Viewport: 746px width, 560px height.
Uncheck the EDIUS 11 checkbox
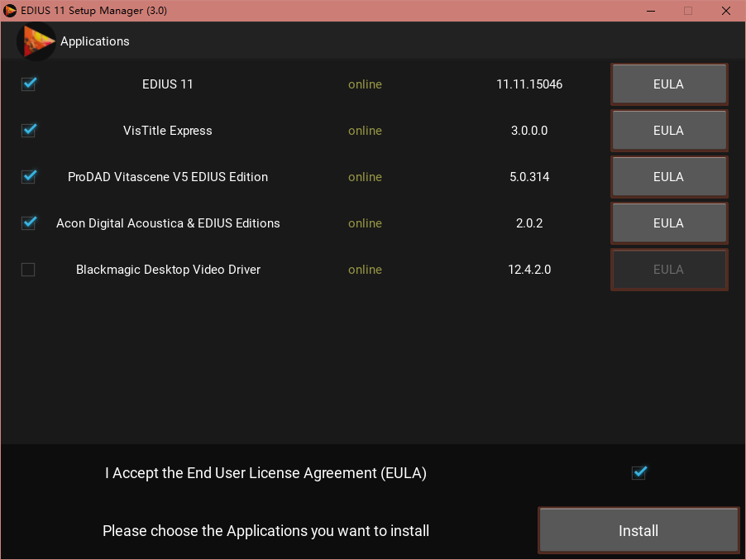click(x=29, y=84)
